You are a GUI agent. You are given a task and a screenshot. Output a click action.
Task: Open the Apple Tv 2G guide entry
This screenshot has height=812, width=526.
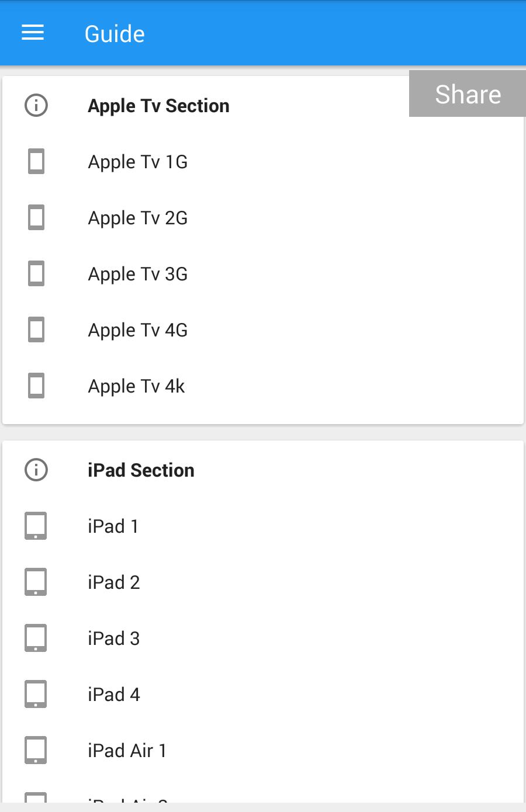click(263, 218)
